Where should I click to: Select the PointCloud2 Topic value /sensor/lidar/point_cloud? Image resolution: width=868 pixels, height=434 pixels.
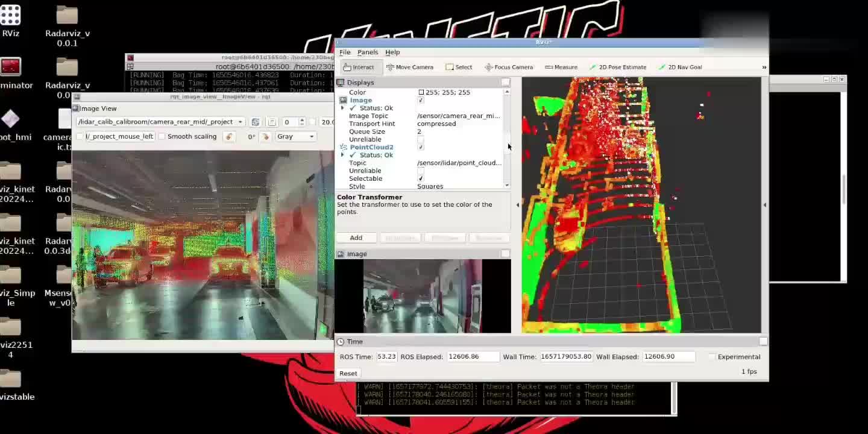point(459,163)
